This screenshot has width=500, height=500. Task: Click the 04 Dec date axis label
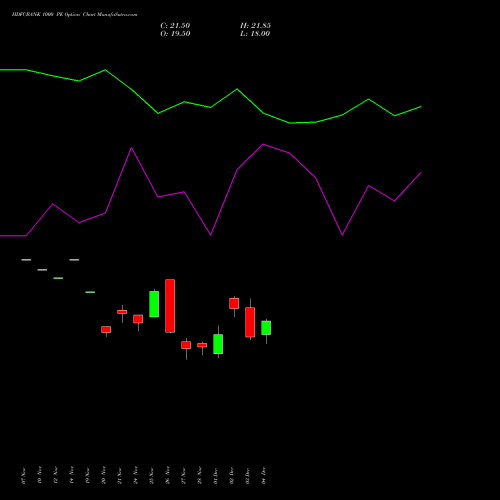(x=264, y=475)
